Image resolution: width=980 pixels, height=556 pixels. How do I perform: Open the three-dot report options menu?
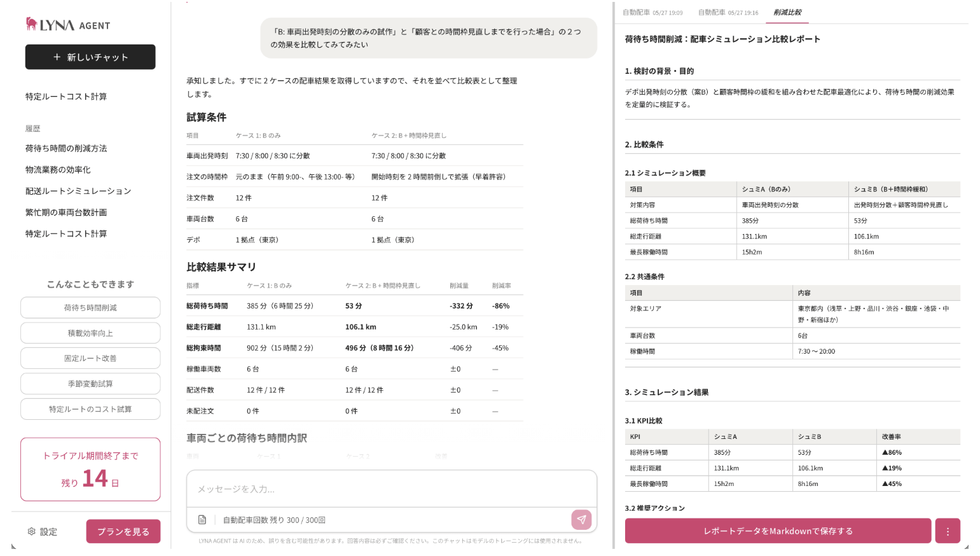click(x=948, y=531)
